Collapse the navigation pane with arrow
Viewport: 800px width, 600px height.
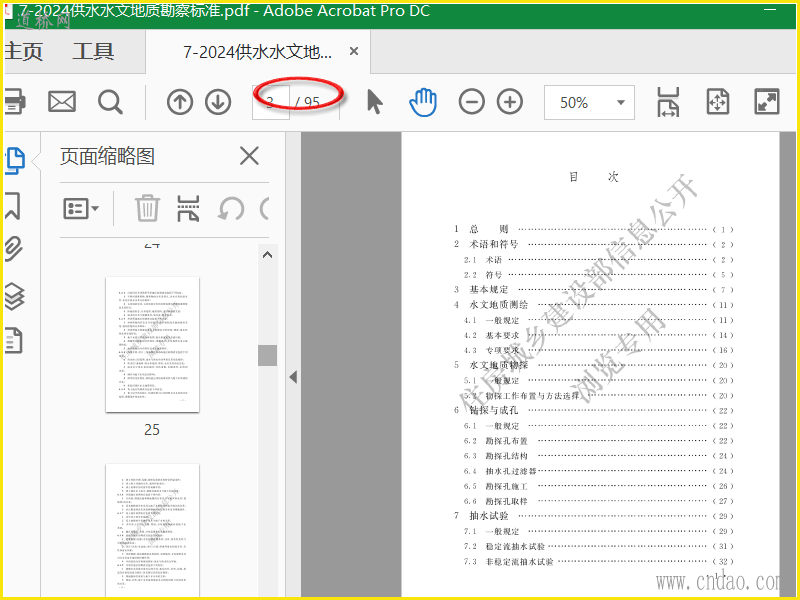pos(293,378)
